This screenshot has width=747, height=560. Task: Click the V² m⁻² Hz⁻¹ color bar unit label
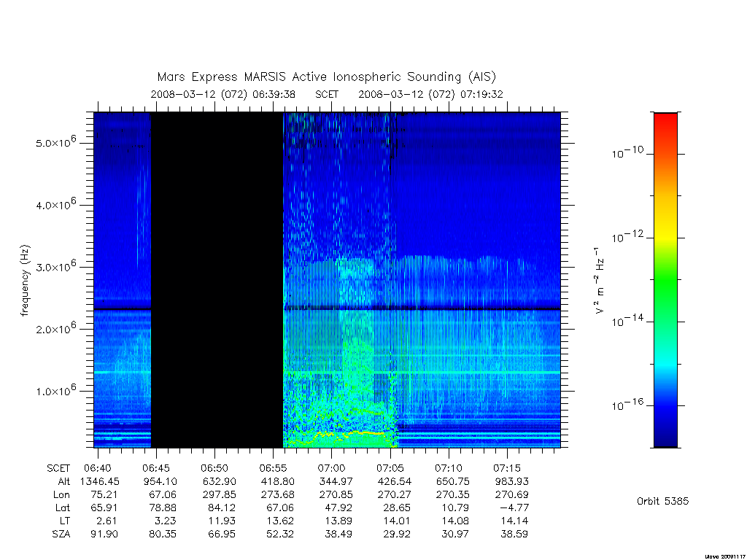(599, 280)
